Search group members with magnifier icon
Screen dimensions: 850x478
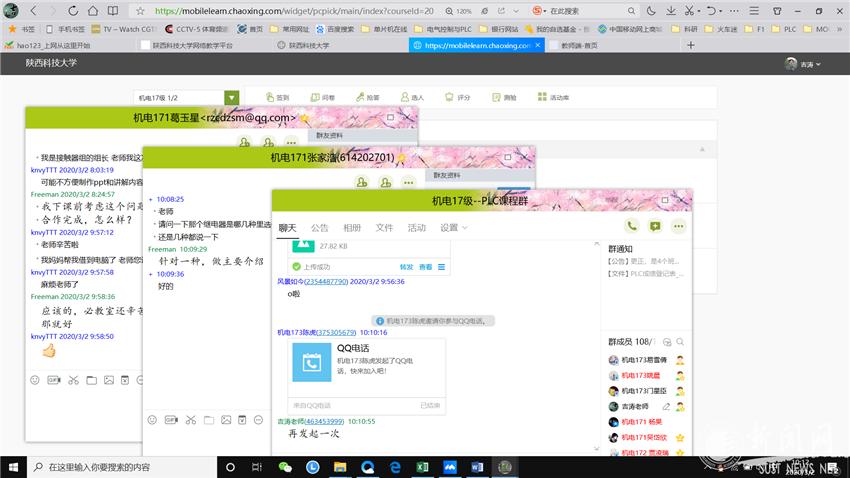tap(680, 342)
